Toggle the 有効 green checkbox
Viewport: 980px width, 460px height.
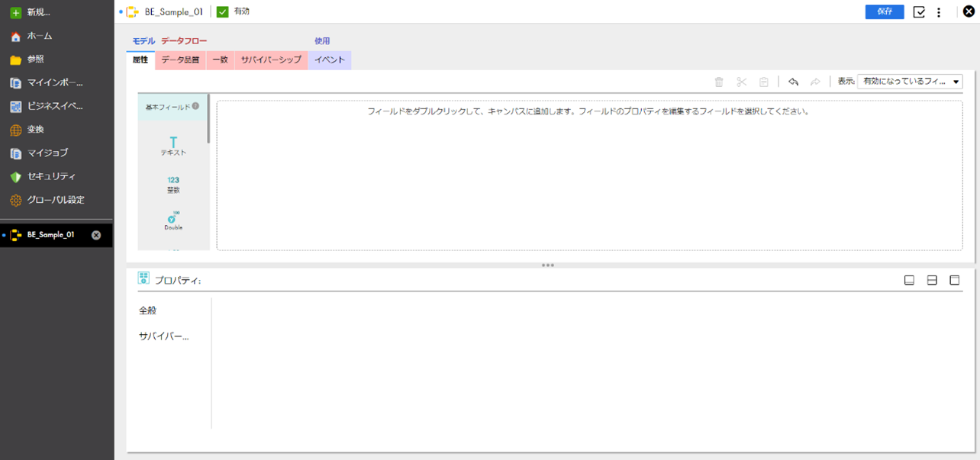[x=222, y=11]
